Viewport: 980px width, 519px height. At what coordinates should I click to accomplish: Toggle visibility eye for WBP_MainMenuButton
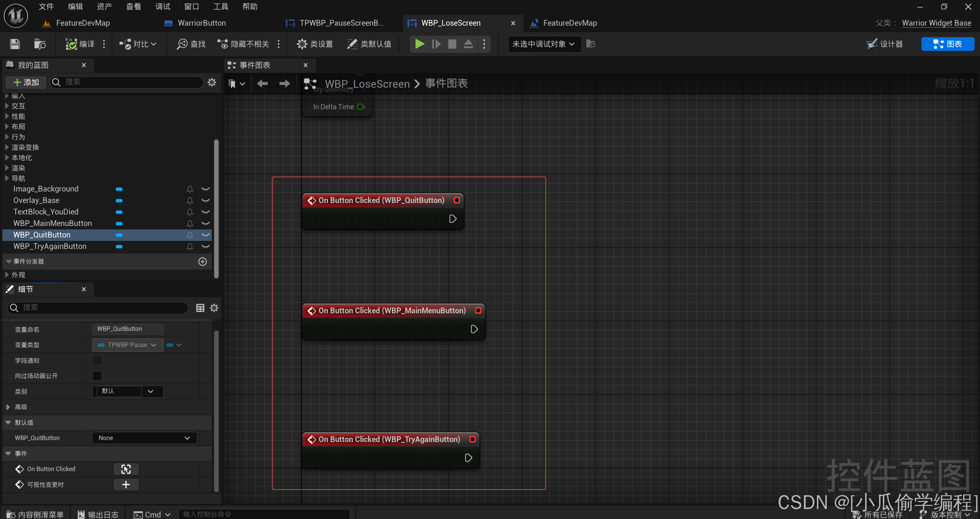(x=206, y=223)
